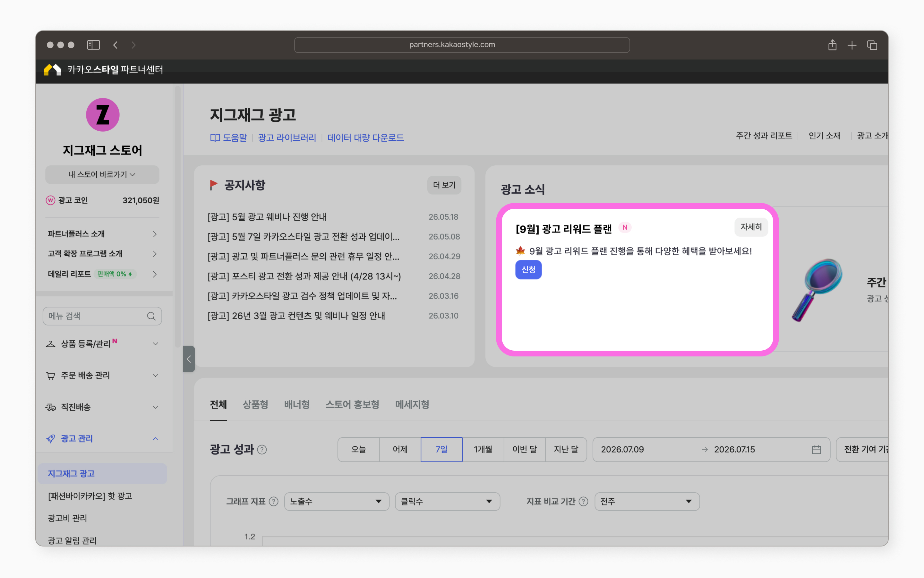Click the partners.kakaostyle.com address bar

pyautogui.click(x=462, y=45)
